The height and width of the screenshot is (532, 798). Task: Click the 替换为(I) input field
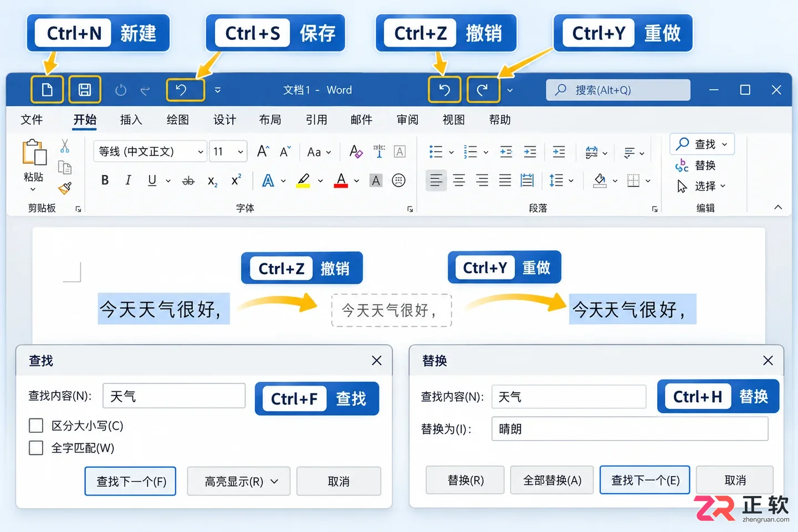pos(630,429)
